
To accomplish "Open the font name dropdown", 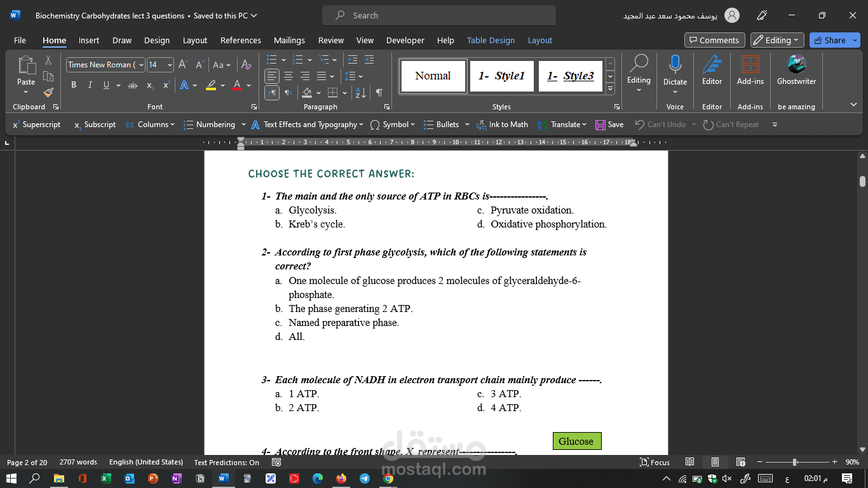I will click(141, 65).
